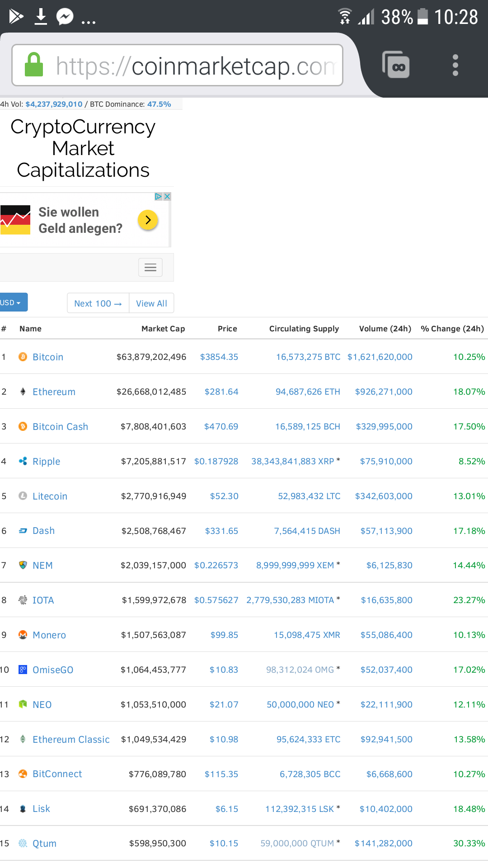The width and height of the screenshot is (488, 868).
Task: Open the Dash name link
Action: pos(43,531)
